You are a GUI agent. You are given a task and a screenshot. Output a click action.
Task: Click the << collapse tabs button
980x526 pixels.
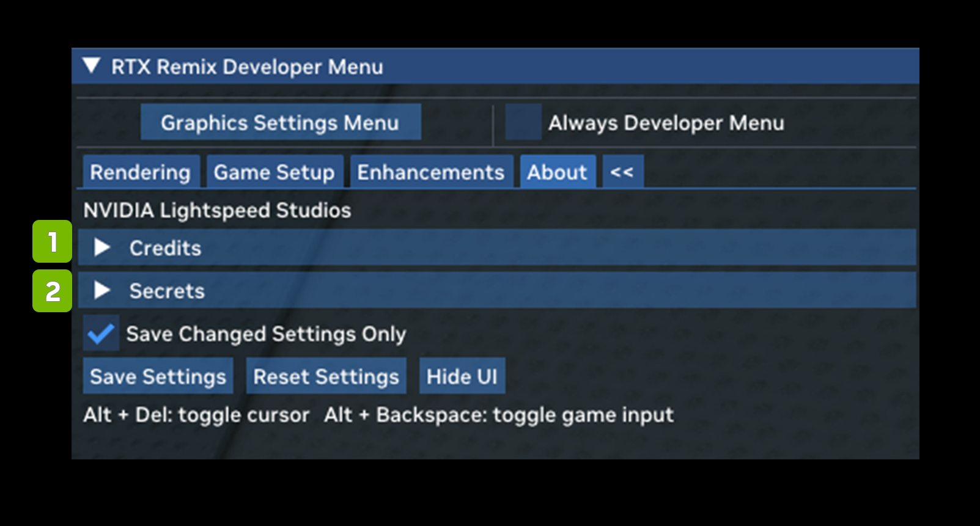click(622, 172)
